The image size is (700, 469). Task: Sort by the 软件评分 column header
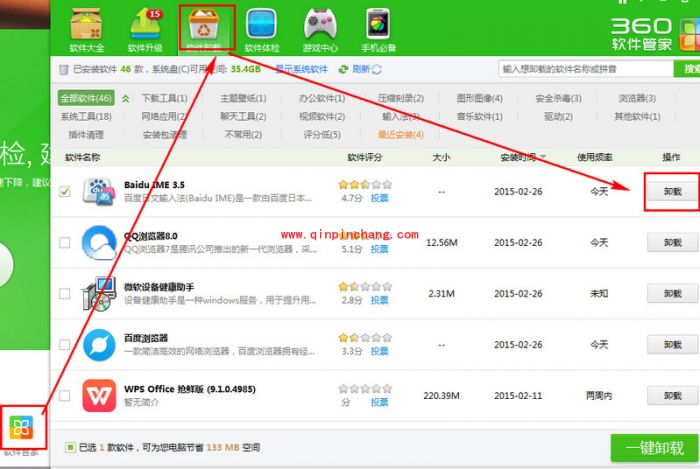365,157
